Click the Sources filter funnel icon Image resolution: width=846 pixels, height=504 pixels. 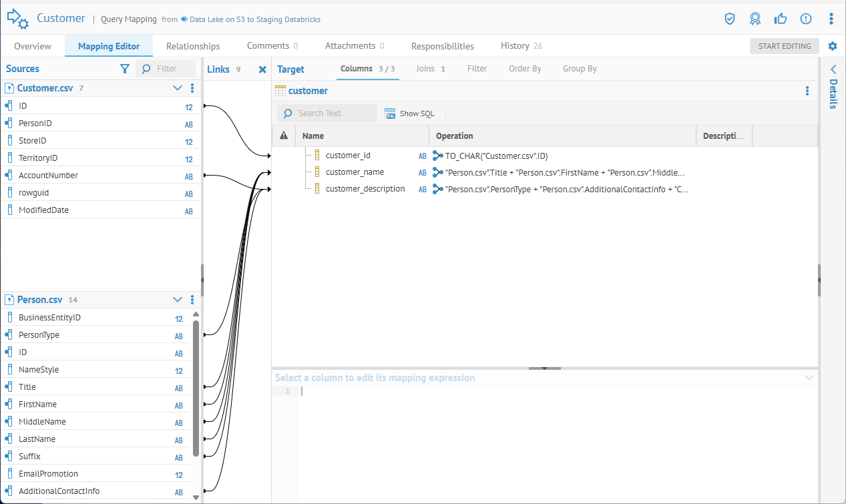(x=124, y=69)
